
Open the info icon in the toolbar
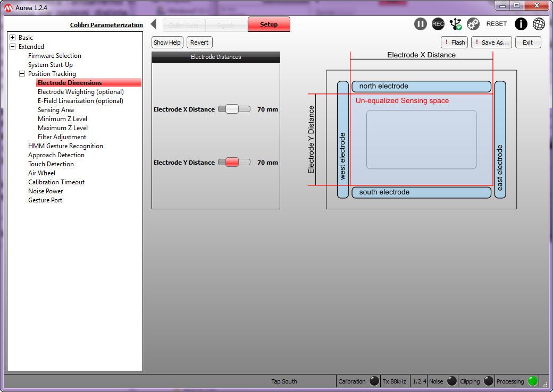click(x=521, y=24)
